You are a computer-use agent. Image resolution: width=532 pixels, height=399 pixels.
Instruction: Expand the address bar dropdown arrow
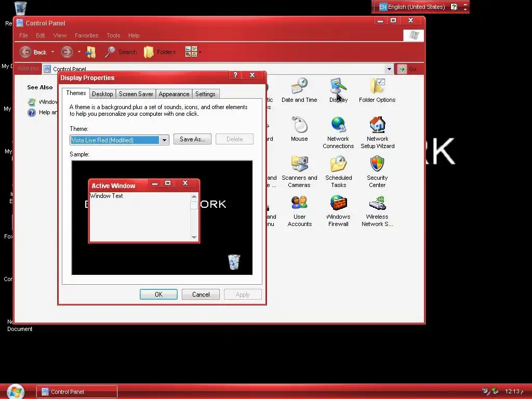tap(389, 69)
